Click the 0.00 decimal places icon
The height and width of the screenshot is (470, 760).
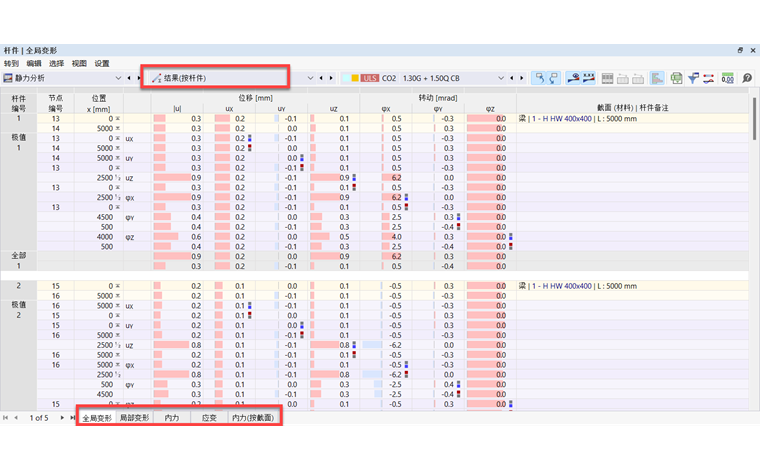point(728,78)
